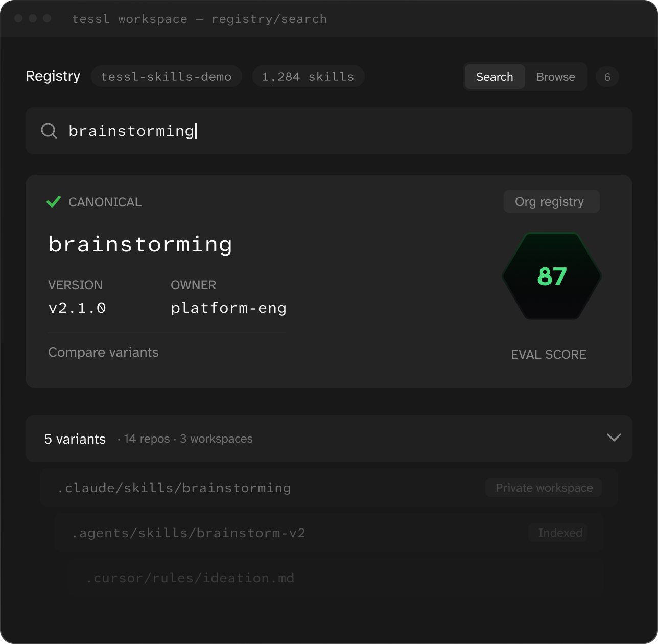Open Compare variants link

tap(103, 352)
